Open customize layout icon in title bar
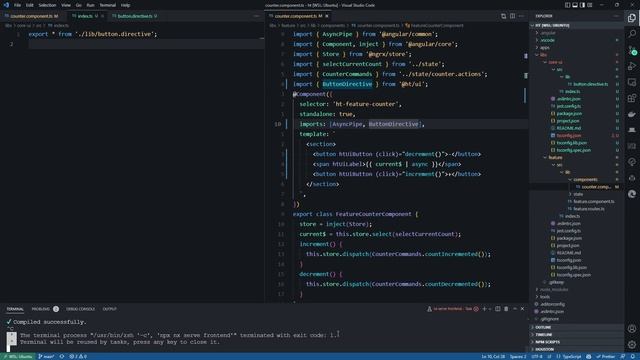 589,5
